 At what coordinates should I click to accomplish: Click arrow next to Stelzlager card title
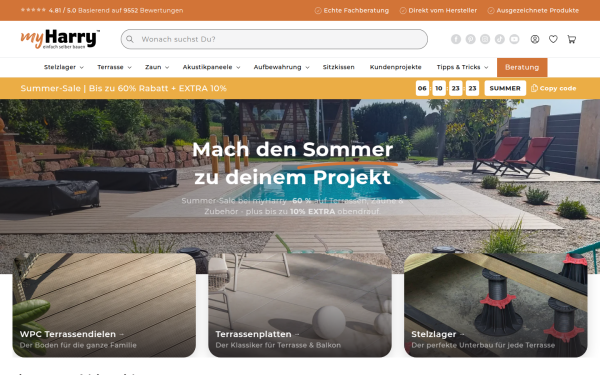pyautogui.click(x=462, y=334)
